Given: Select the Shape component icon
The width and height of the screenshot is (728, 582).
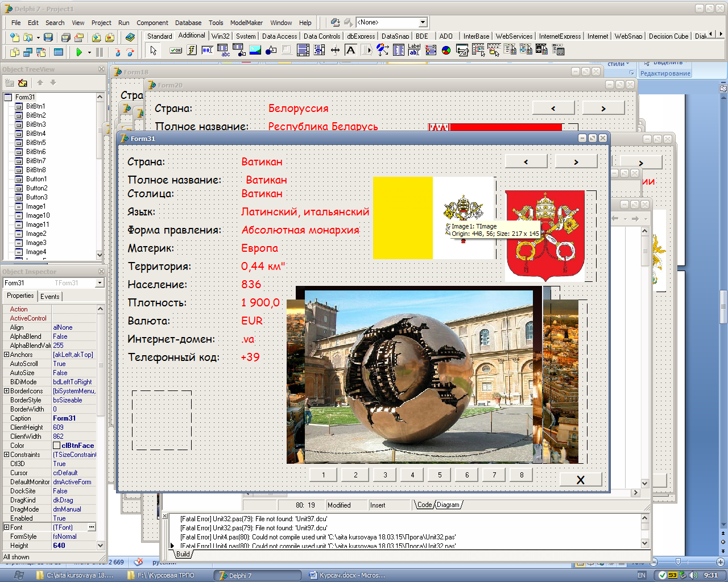Looking at the screenshot, I should point(271,50).
